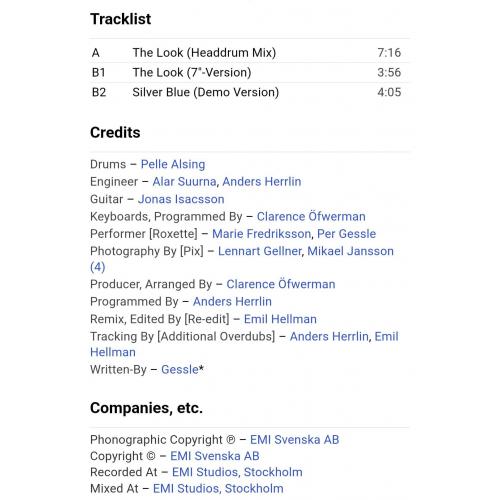Screen dimensions: 500x500
Task: Open Emil Hellman in the Remix credit
Action: [280, 319]
